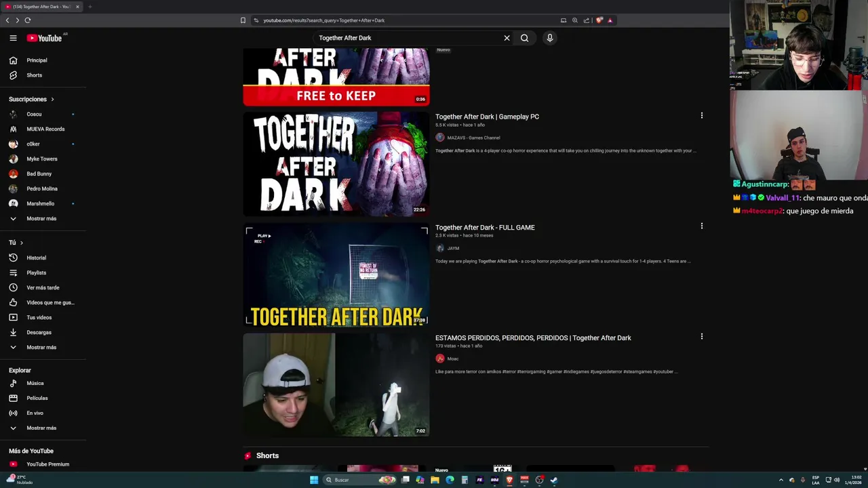Bookmark this page in the browser
Viewport: 868px width, 488px height.
pos(243,20)
